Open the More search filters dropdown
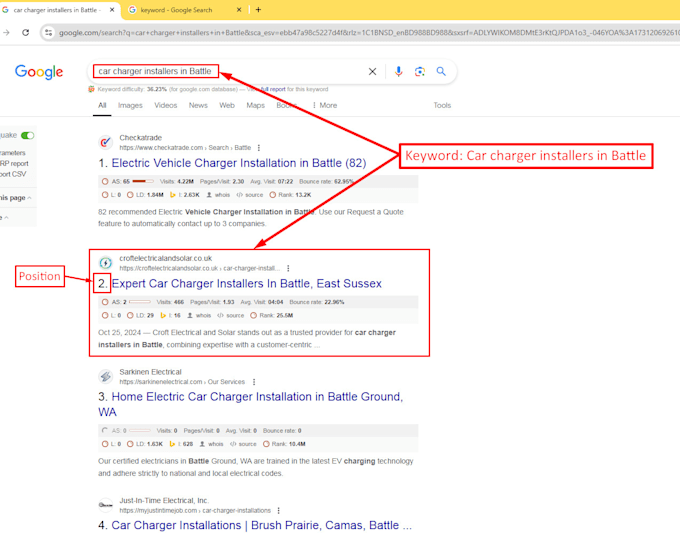680x533 pixels. coord(324,105)
